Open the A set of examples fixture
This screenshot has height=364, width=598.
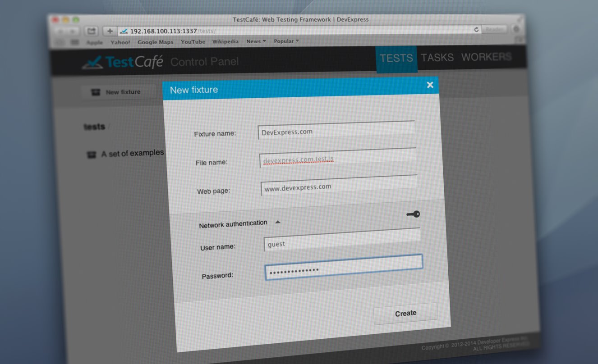click(133, 153)
